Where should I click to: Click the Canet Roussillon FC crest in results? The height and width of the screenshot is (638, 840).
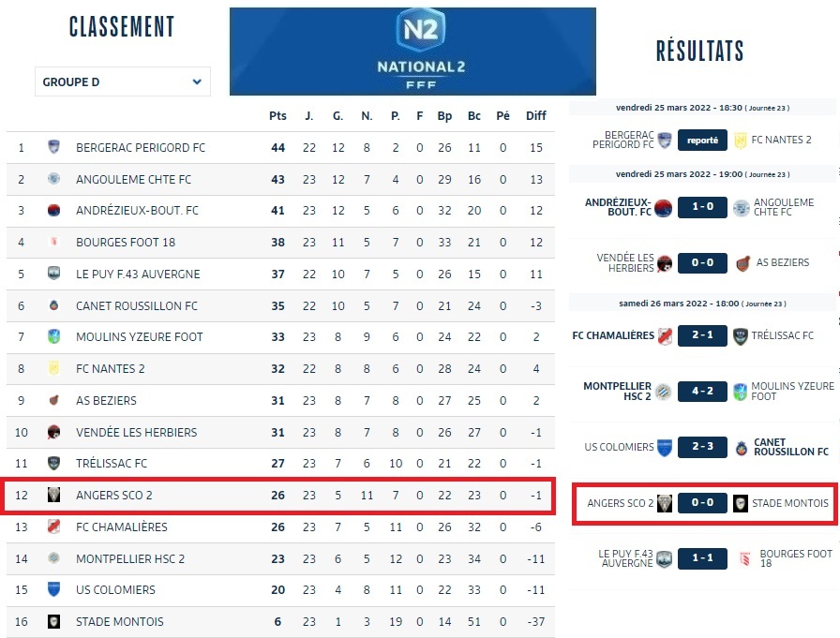click(741, 448)
